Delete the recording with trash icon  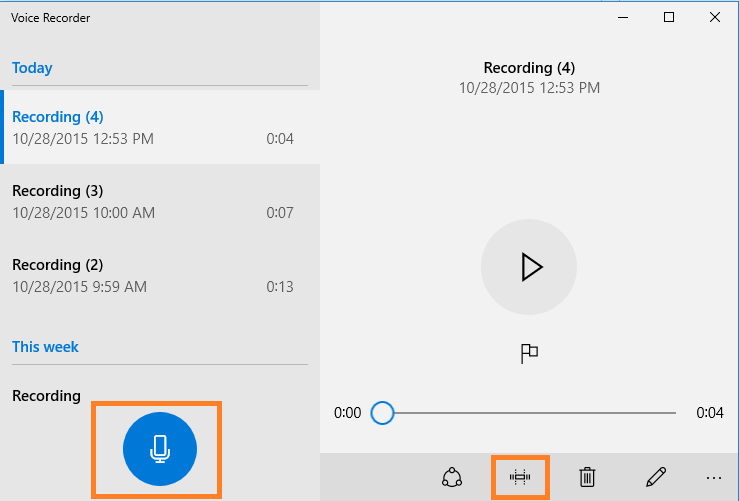[x=587, y=477]
